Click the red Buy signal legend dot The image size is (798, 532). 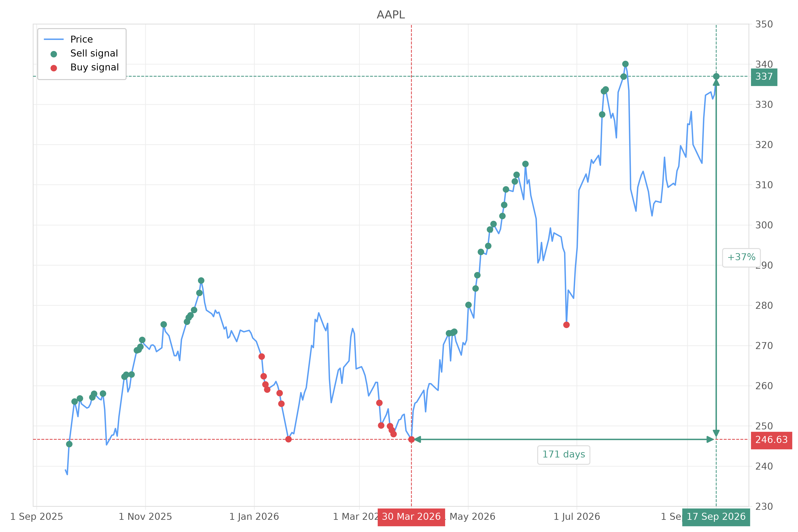coord(54,68)
